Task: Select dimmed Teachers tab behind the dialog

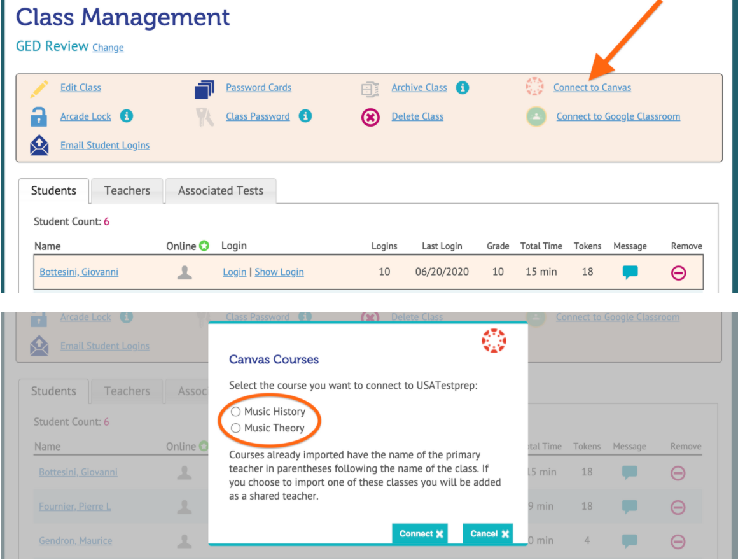Action: [127, 391]
